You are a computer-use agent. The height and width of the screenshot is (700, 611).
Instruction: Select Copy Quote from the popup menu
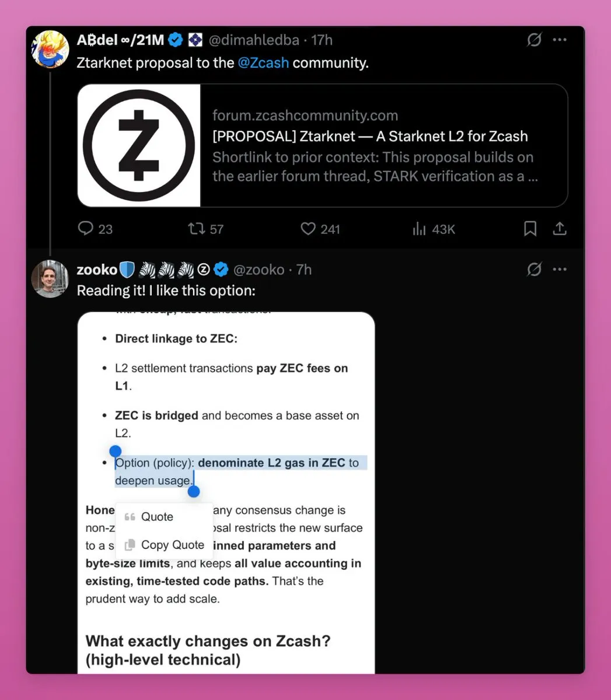click(172, 545)
